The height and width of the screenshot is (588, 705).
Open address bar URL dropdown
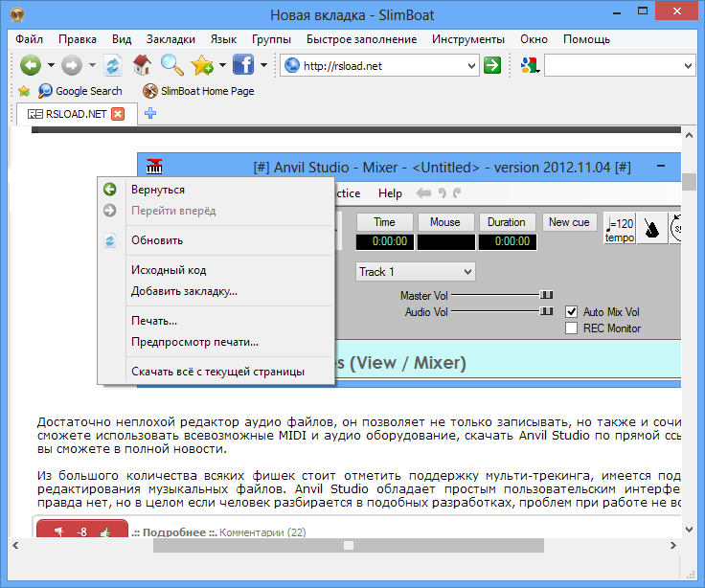[x=471, y=66]
